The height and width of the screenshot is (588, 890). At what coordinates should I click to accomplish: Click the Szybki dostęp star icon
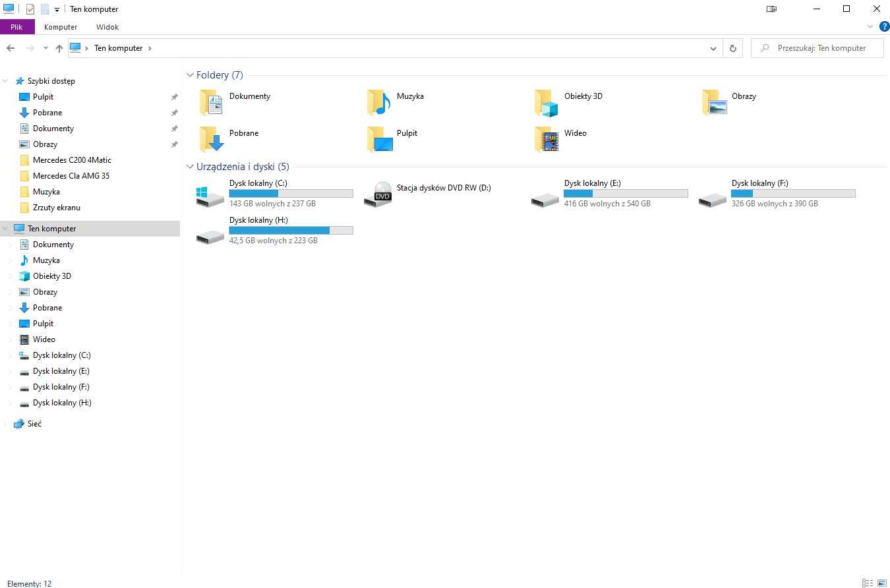pyautogui.click(x=19, y=81)
